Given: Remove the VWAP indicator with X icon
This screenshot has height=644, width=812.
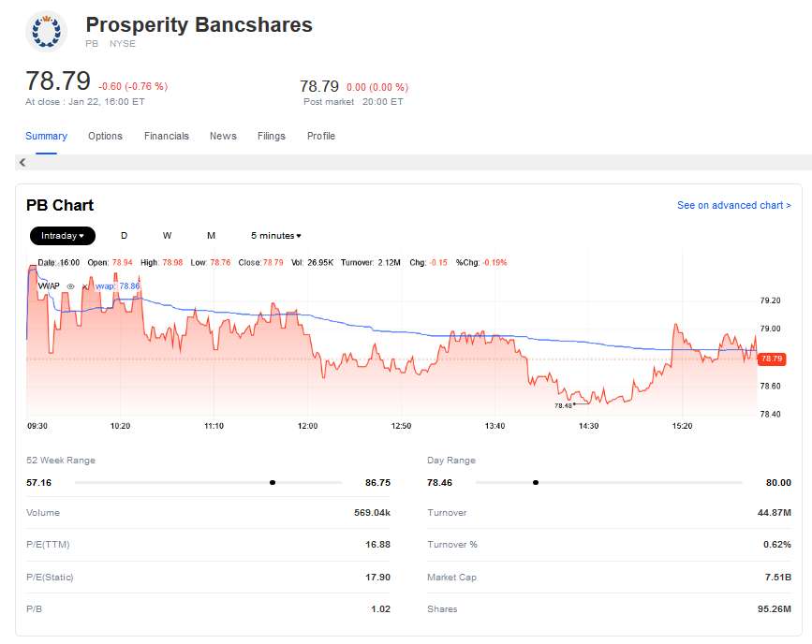Looking at the screenshot, I should pyautogui.click(x=84, y=285).
